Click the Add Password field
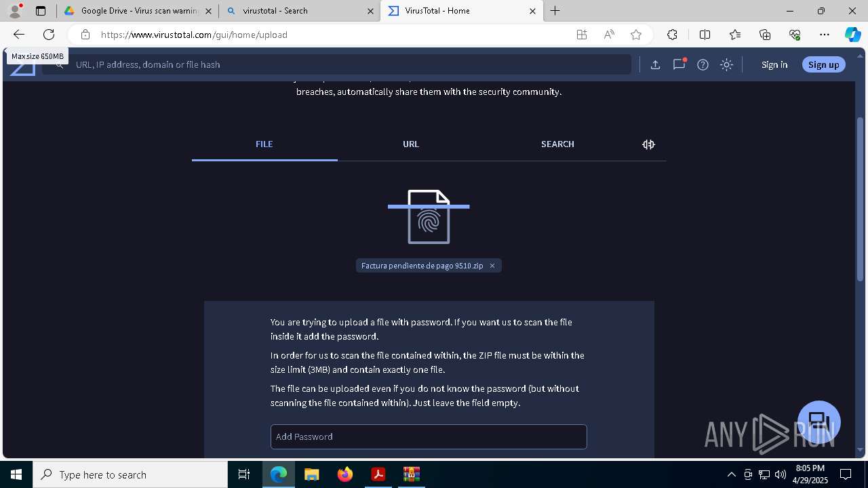The height and width of the screenshot is (488, 868). [429, 436]
